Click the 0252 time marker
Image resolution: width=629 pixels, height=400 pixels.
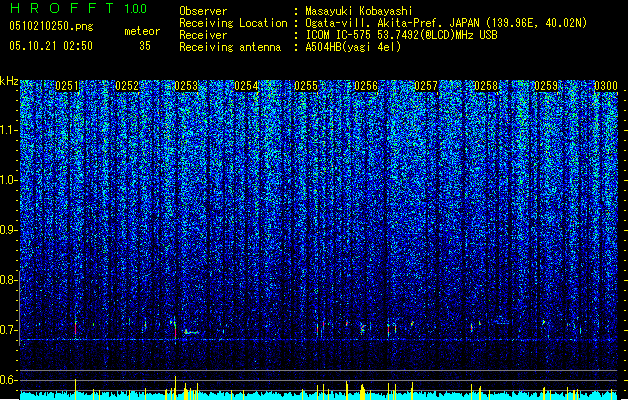pyautogui.click(x=127, y=86)
